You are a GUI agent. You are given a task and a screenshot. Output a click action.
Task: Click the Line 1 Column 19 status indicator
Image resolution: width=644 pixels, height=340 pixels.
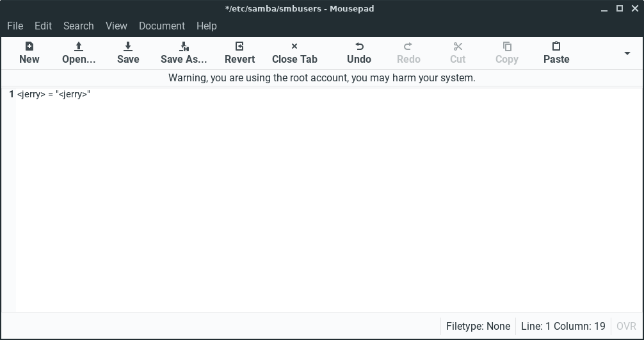563,327
